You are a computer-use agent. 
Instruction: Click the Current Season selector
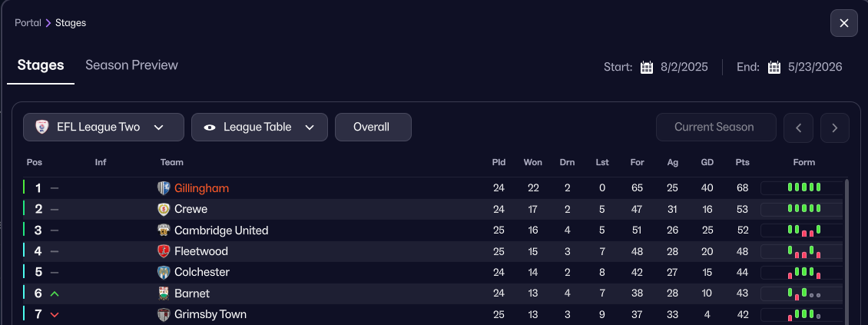pyautogui.click(x=716, y=128)
